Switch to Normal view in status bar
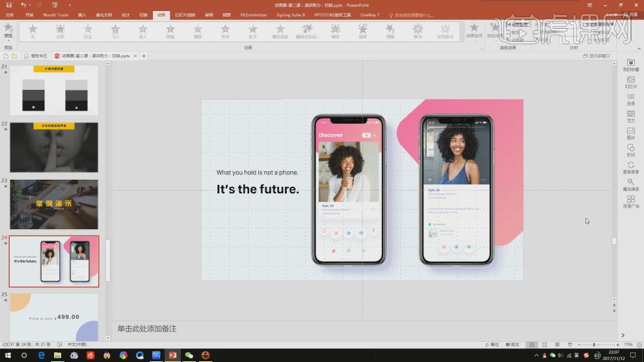Screen dimensions: 644x362 pyautogui.click(x=531, y=344)
